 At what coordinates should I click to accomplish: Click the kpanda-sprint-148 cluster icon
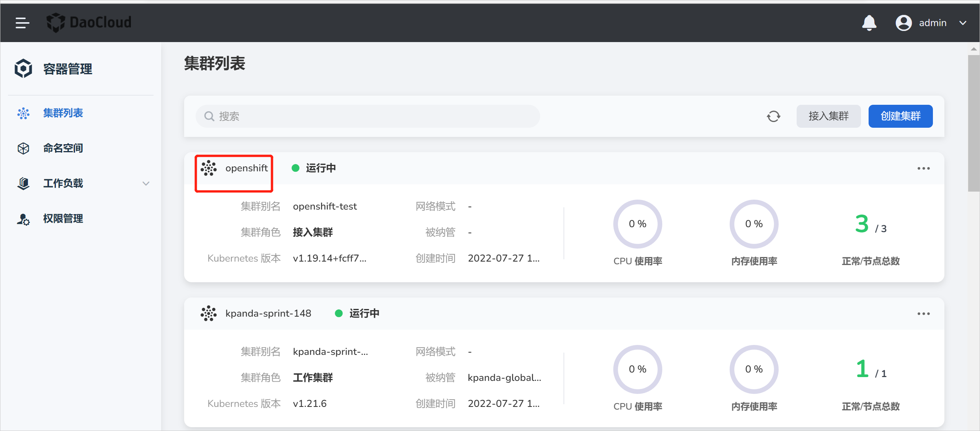[x=209, y=314]
